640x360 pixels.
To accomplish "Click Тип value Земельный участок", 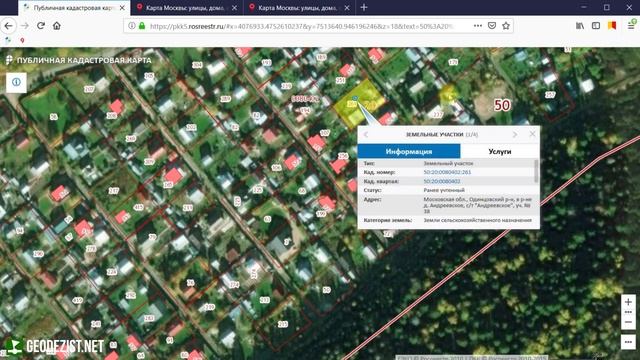I will point(448,163).
